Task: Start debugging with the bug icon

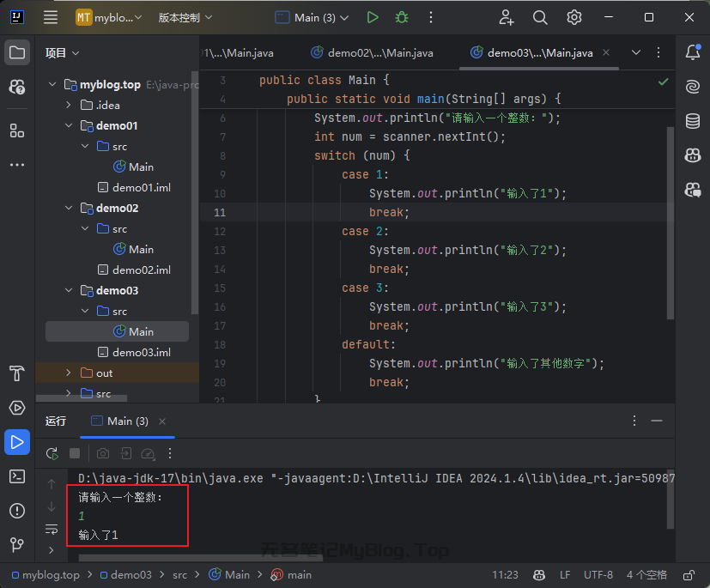Action: click(402, 18)
